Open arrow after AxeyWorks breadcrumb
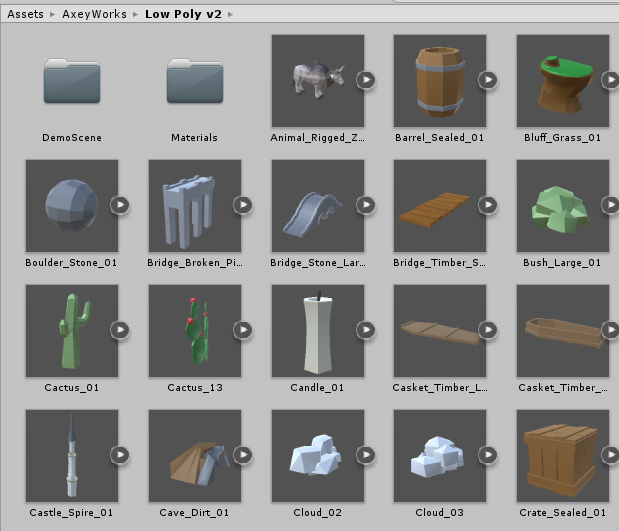This screenshot has width=619, height=531. [135, 15]
